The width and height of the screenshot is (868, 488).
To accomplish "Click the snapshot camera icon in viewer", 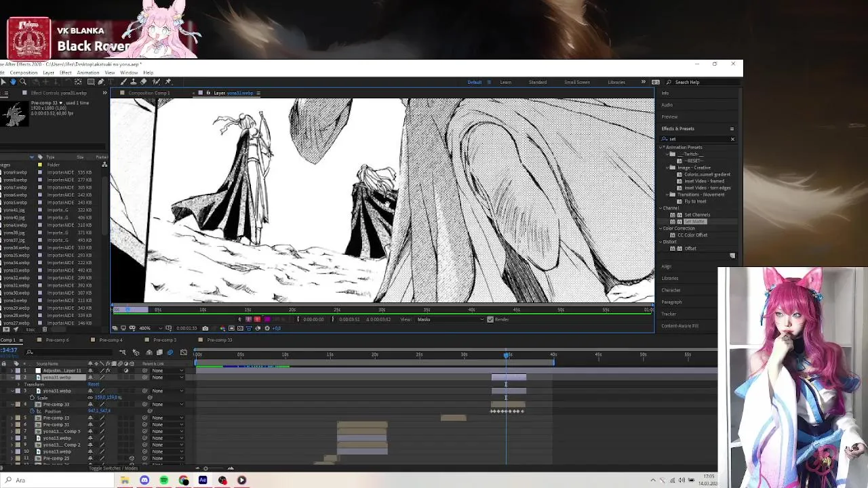I will coord(205,329).
